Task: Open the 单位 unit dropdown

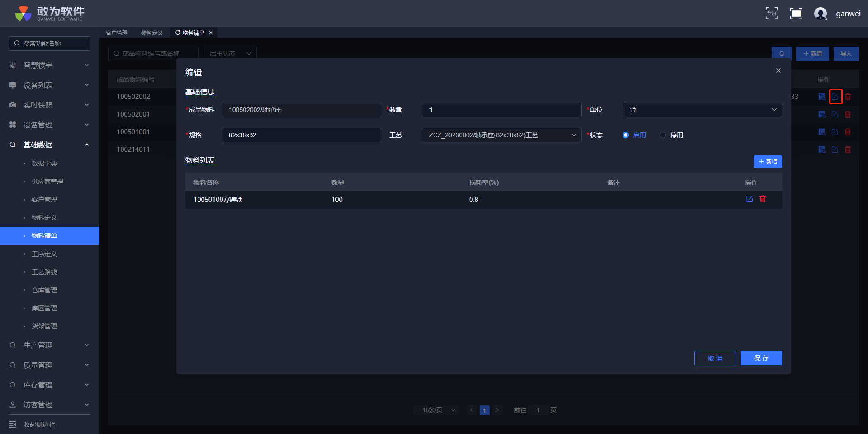Action: click(x=702, y=110)
